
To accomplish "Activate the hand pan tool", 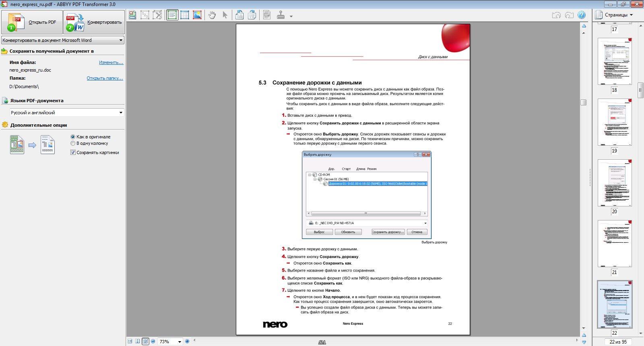I will pos(212,15).
